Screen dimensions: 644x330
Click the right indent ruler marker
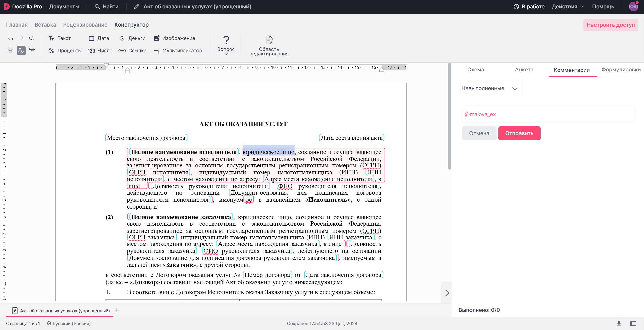pyautogui.click(x=382, y=70)
